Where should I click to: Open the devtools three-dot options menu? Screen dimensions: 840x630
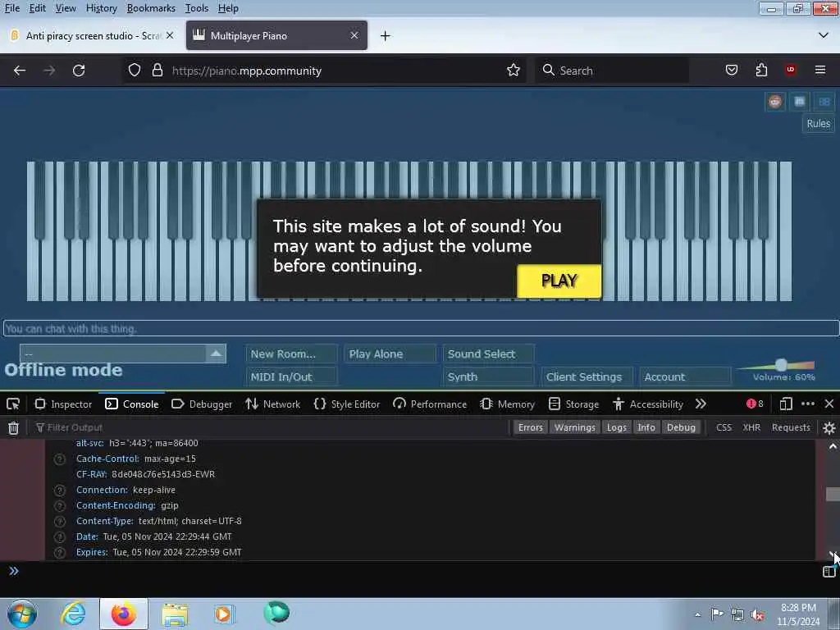coord(808,404)
